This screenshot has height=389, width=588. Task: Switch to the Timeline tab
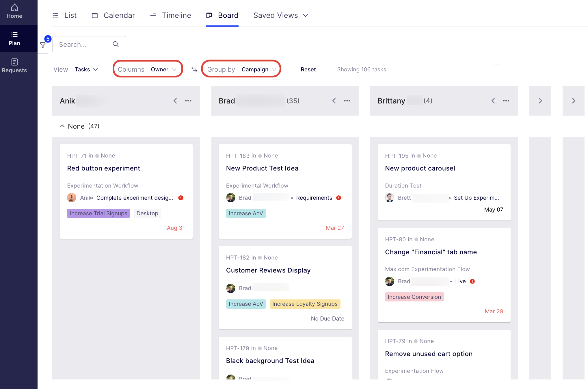(x=171, y=15)
